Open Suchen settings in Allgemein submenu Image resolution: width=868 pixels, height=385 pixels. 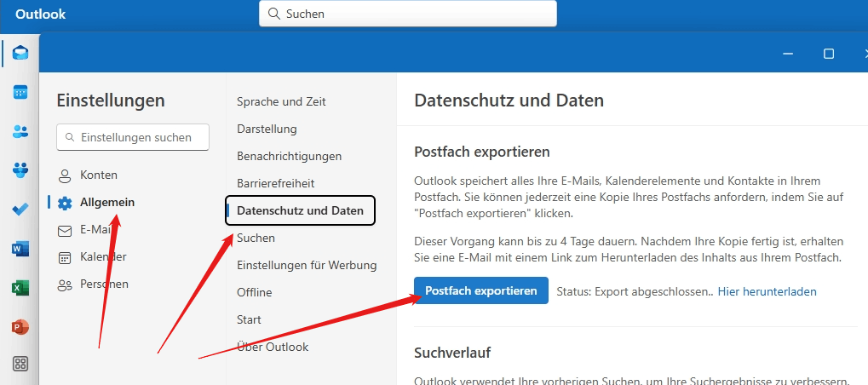pyautogui.click(x=256, y=238)
